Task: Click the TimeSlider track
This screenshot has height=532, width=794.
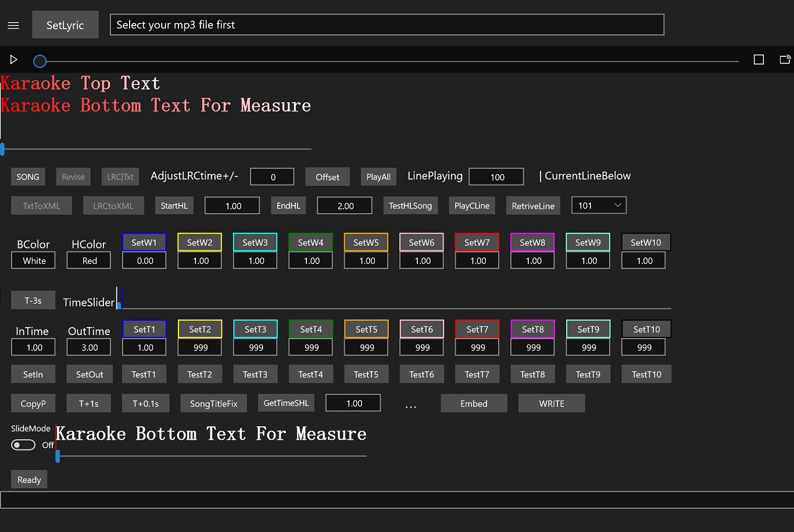Action: 395,308
